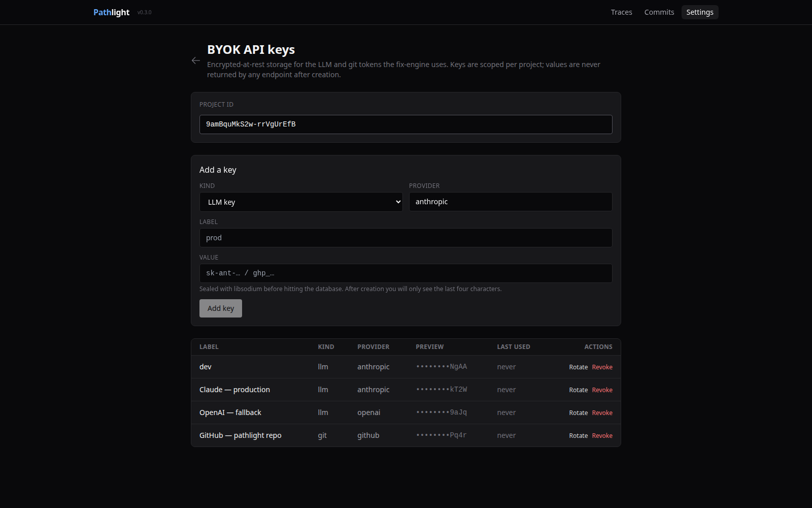812x508 pixels.
Task: Click the 'GitHub — pathlight repo' label
Action: point(241,435)
